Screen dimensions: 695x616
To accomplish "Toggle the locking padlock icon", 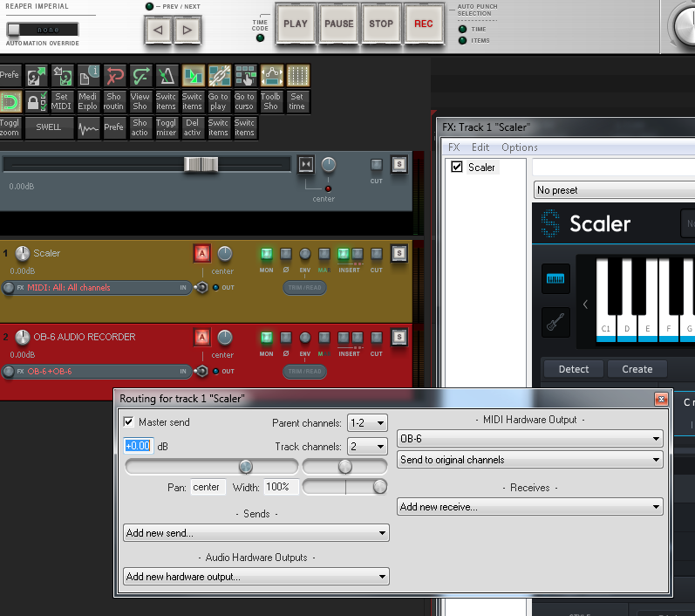I will click(37, 102).
